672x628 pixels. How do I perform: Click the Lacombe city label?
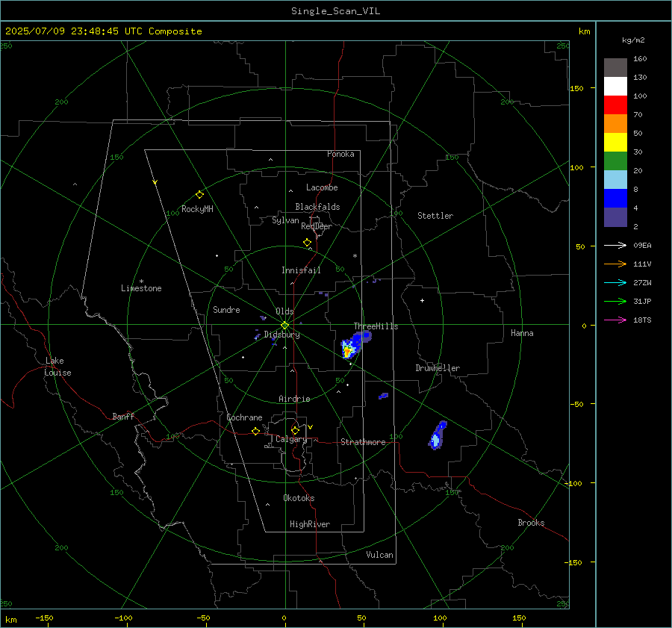coord(322,187)
